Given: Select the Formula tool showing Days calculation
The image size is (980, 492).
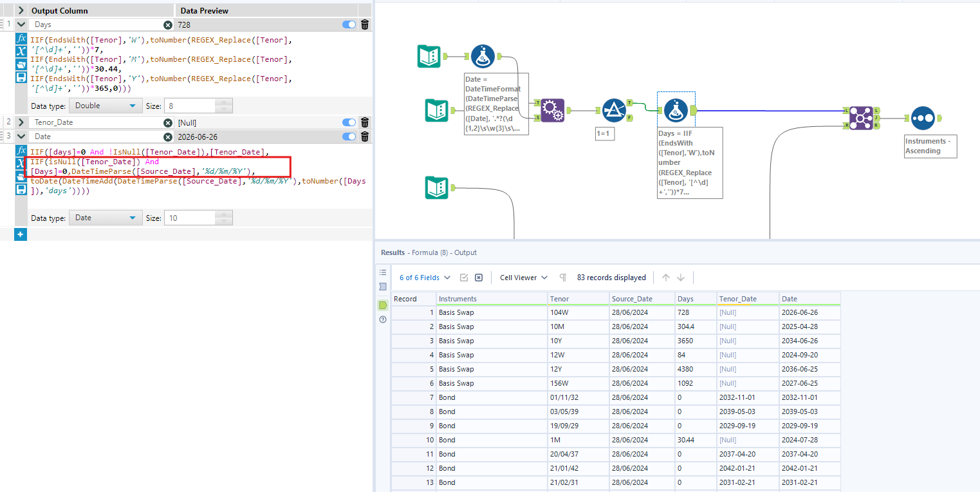Looking at the screenshot, I should pos(676,110).
